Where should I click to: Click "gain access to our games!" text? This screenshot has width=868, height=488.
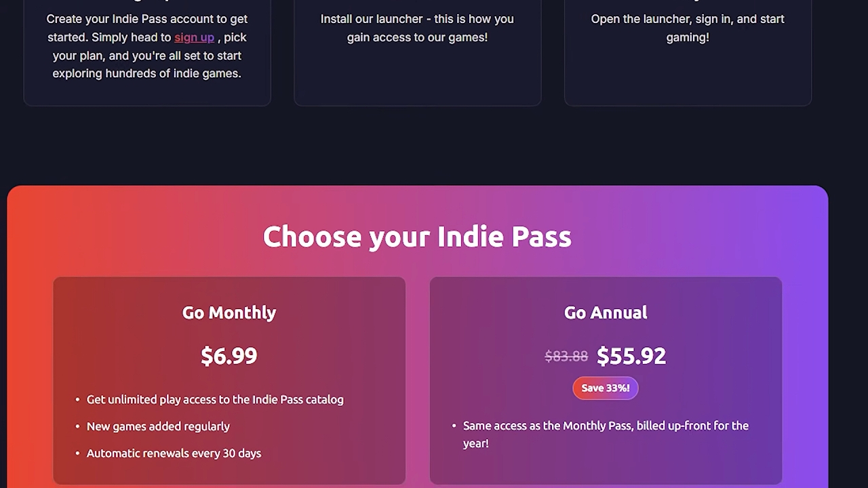click(417, 37)
